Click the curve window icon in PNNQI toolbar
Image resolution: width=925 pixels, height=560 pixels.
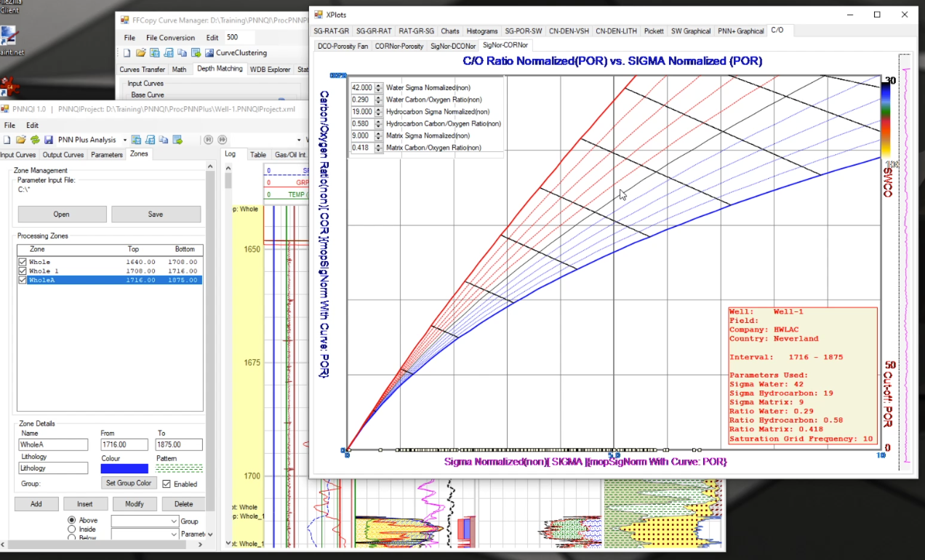(151, 140)
